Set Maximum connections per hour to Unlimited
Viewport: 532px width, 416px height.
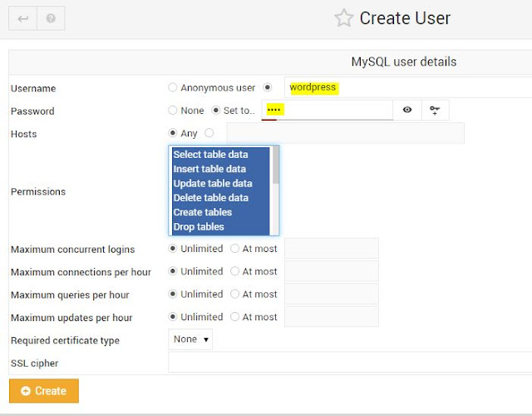pos(173,271)
